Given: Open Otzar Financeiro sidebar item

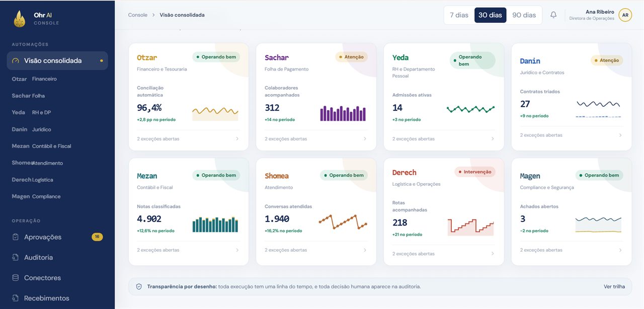Looking at the screenshot, I should pyautogui.click(x=57, y=79).
